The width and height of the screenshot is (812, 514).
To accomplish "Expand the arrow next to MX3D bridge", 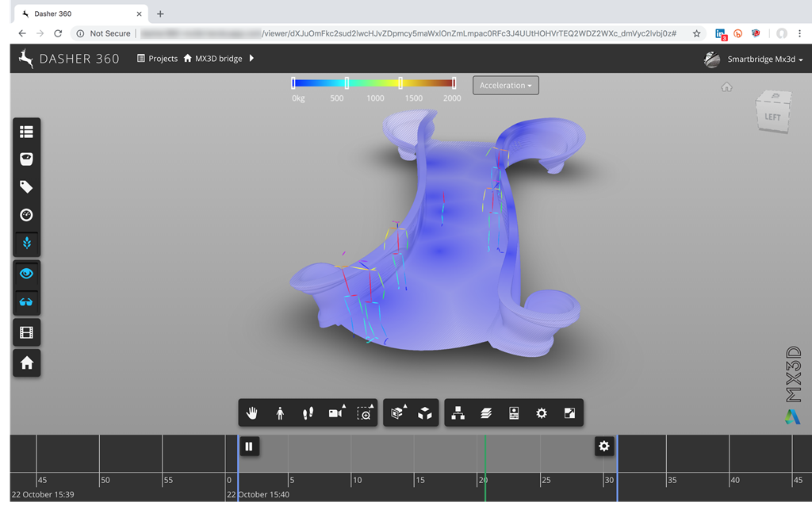I will point(251,59).
